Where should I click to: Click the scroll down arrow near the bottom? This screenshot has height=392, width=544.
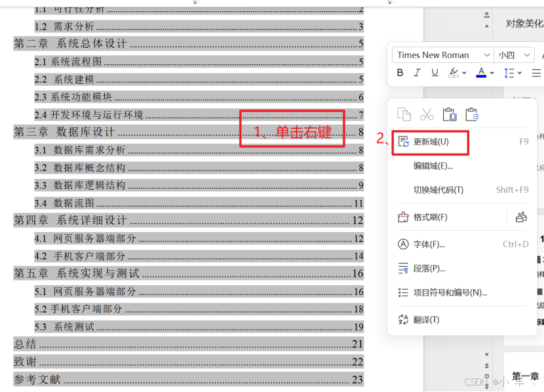point(487,355)
